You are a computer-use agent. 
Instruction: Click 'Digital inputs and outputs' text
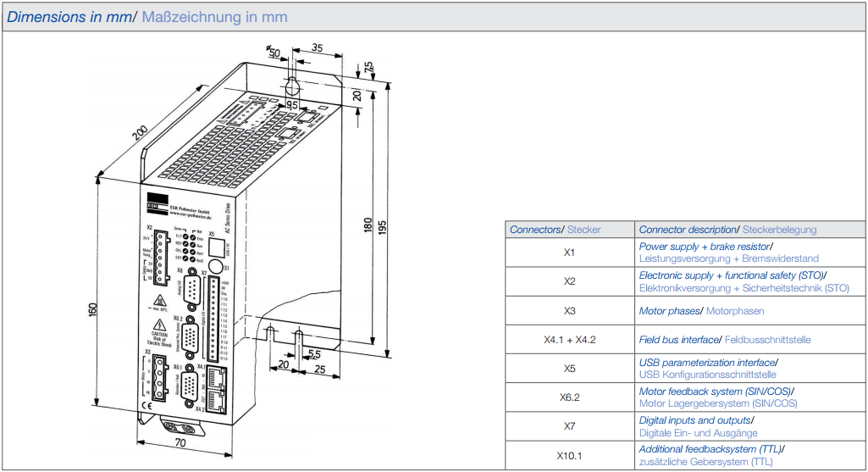coord(694,420)
